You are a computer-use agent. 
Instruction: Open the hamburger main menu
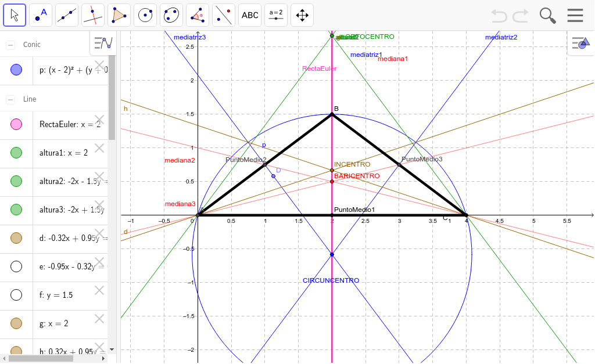point(575,16)
